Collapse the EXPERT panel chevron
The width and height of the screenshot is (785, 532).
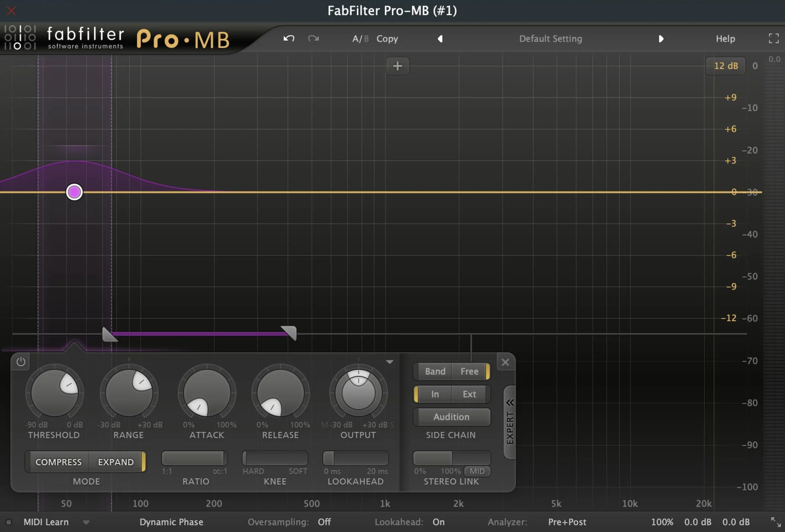pyautogui.click(x=510, y=402)
